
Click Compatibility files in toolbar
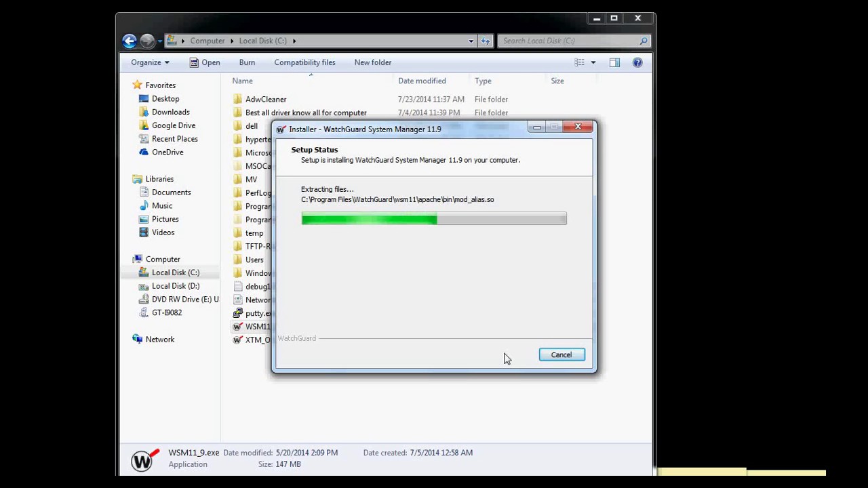click(x=304, y=62)
